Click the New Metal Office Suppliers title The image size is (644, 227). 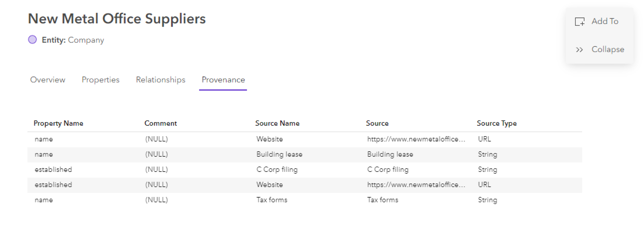click(x=117, y=19)
